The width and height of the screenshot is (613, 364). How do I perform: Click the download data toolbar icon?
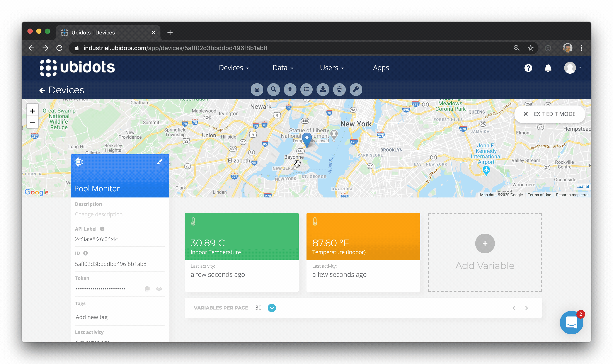323,90
